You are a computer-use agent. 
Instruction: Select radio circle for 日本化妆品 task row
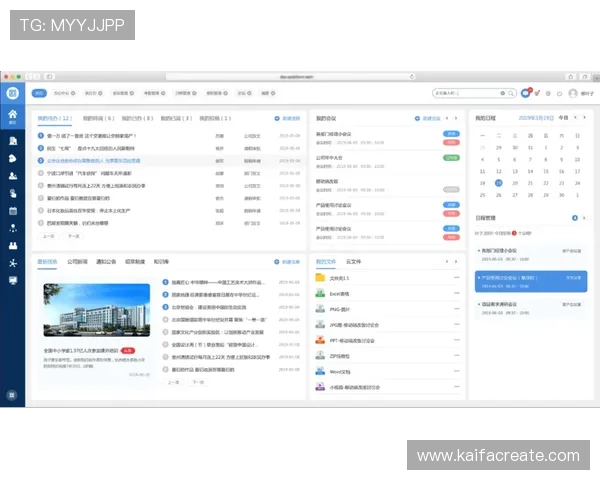click(41, 210)
